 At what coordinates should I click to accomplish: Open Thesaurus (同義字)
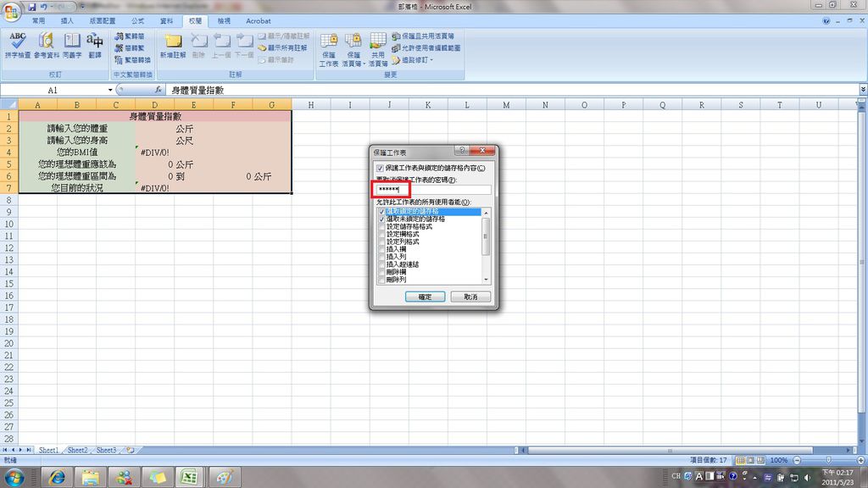click(72, 45)
